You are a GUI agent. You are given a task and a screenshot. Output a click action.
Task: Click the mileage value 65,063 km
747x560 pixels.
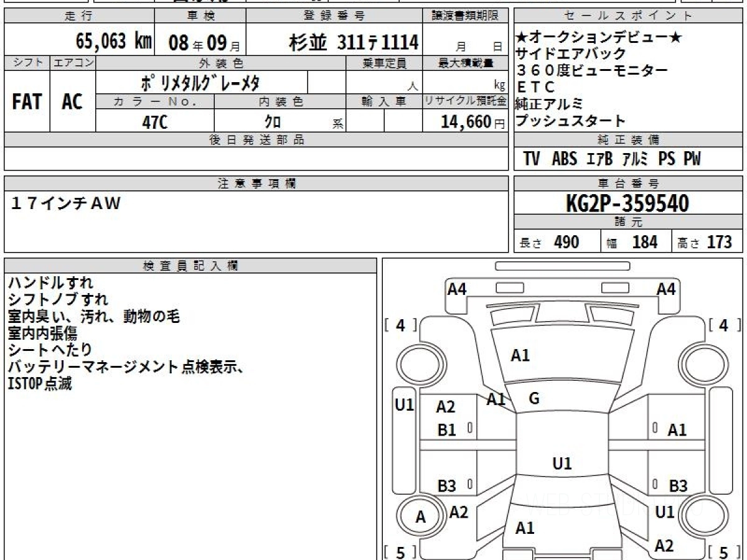pos(114,41)
